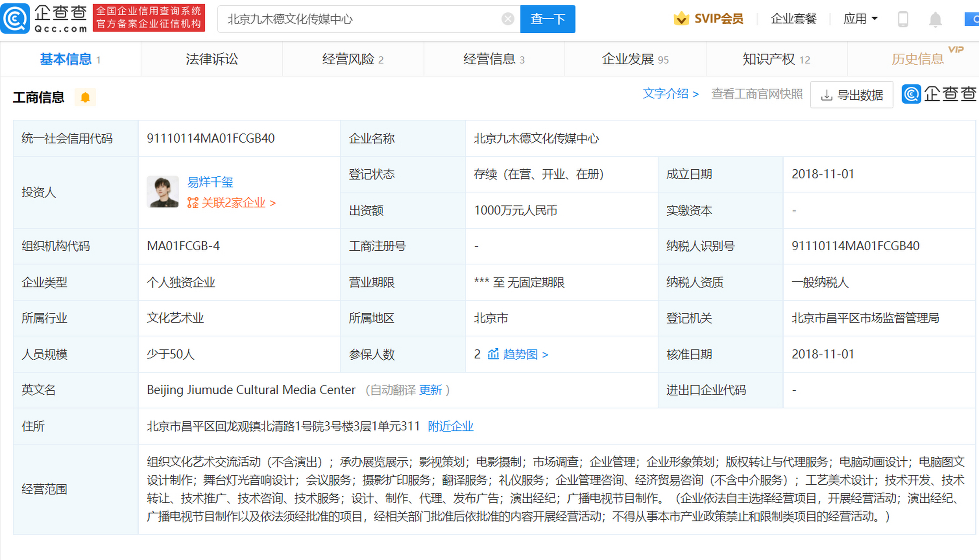The image size is (979, 560).
Task: Click the 查一下 search button
Action: coord(548,19)
